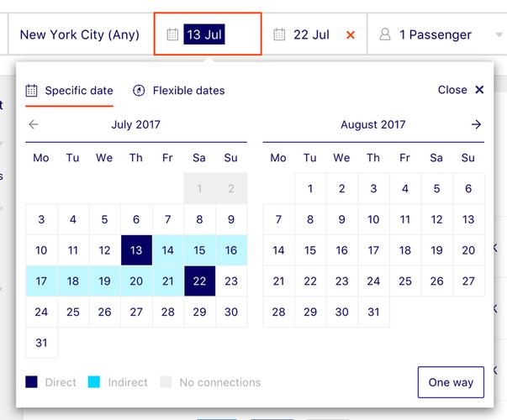
Task: Go to previous month with left arrow
Action: [x=34, y=124]
